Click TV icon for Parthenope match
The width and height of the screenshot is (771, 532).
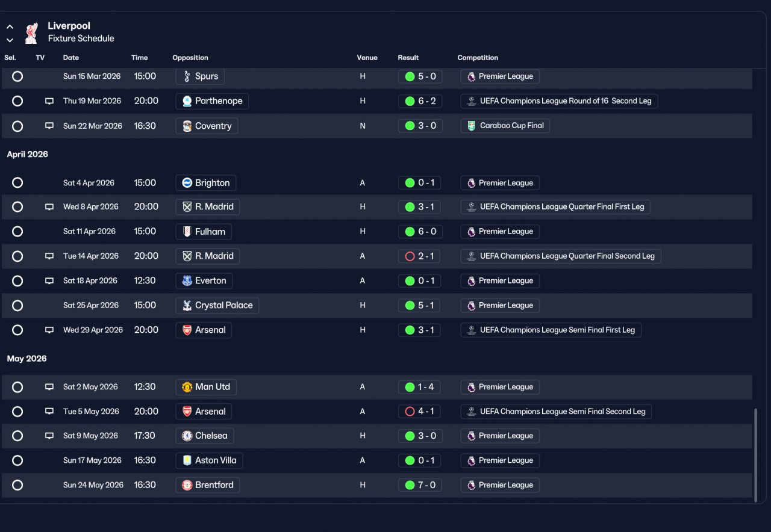[49, 101]
